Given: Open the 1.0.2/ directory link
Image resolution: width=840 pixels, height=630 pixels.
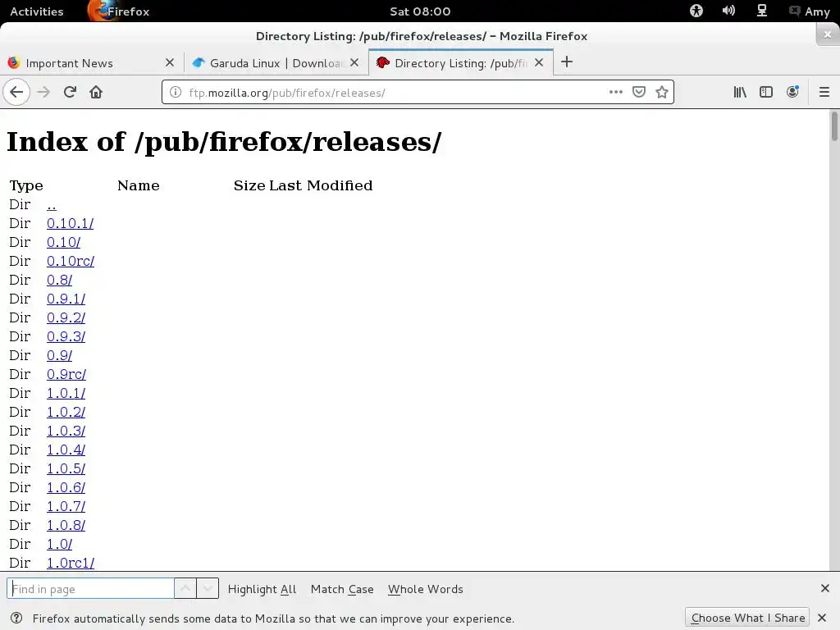Looking at the screenshot, I should (66, 412).
